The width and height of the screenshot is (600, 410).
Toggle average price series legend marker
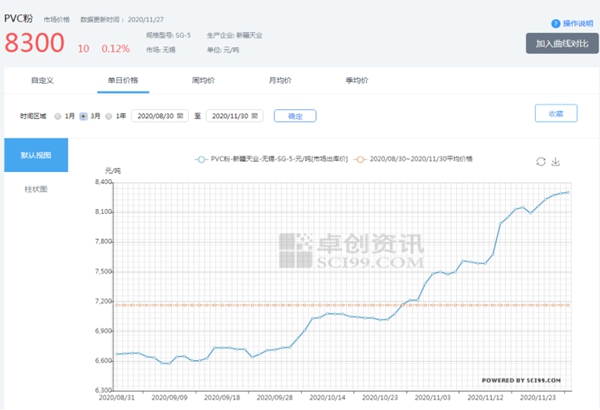(x=360, y=159)
